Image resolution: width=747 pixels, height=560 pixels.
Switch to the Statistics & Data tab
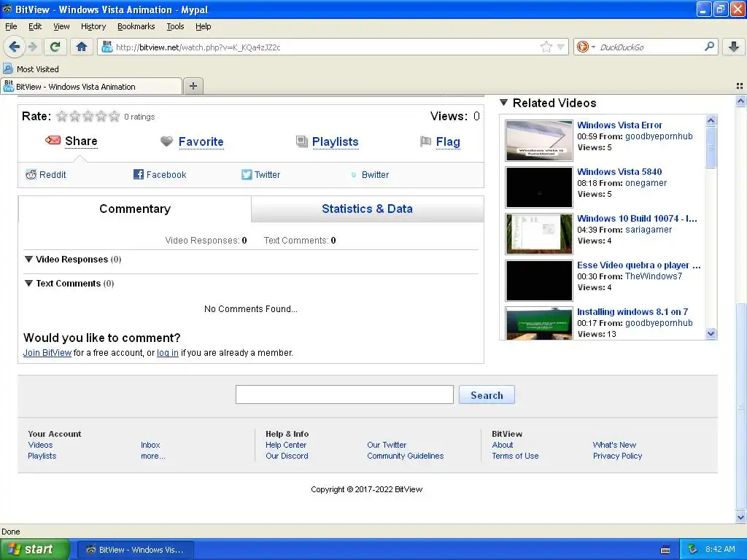(x=368, y=209)
